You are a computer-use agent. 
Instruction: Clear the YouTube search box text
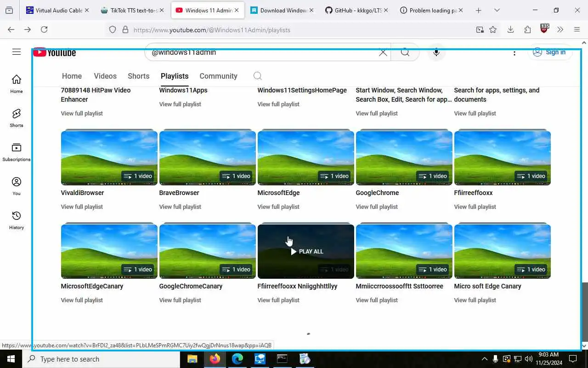click(x=383, y=52)
